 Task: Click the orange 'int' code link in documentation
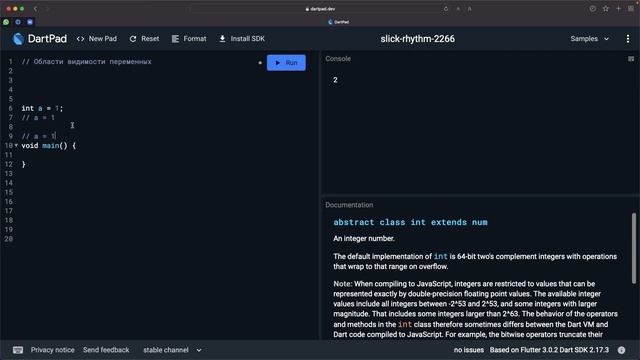click(405, 324)
